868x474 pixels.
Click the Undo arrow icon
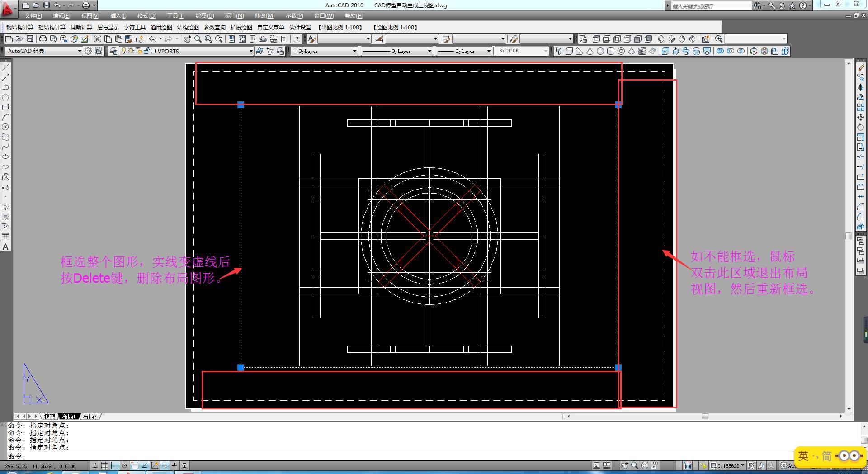click(153, 39)
